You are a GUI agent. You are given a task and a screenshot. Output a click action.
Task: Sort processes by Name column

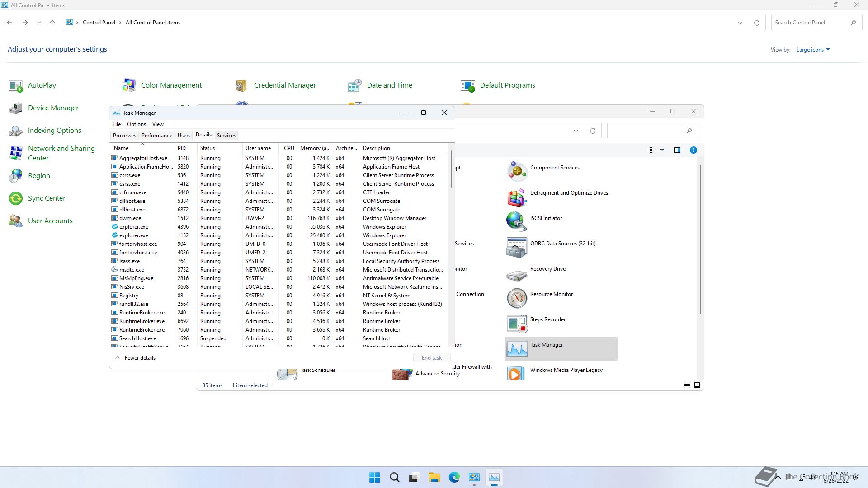tap(142, 148)
